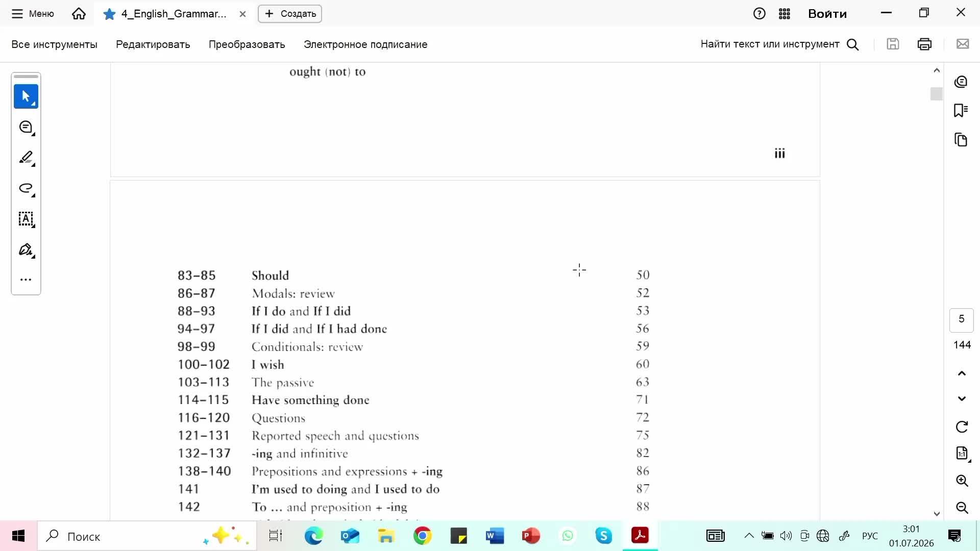Switch input language РУС
The image size is (980, 551).
870,536
